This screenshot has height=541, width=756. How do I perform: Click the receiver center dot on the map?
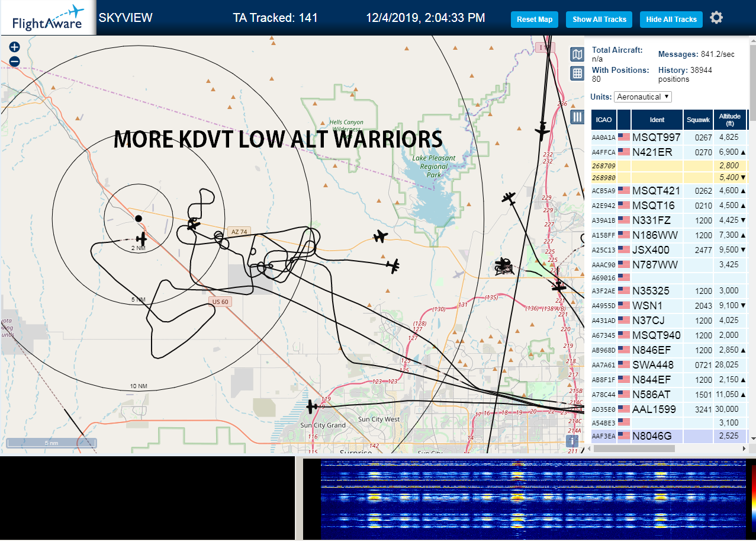139,219
